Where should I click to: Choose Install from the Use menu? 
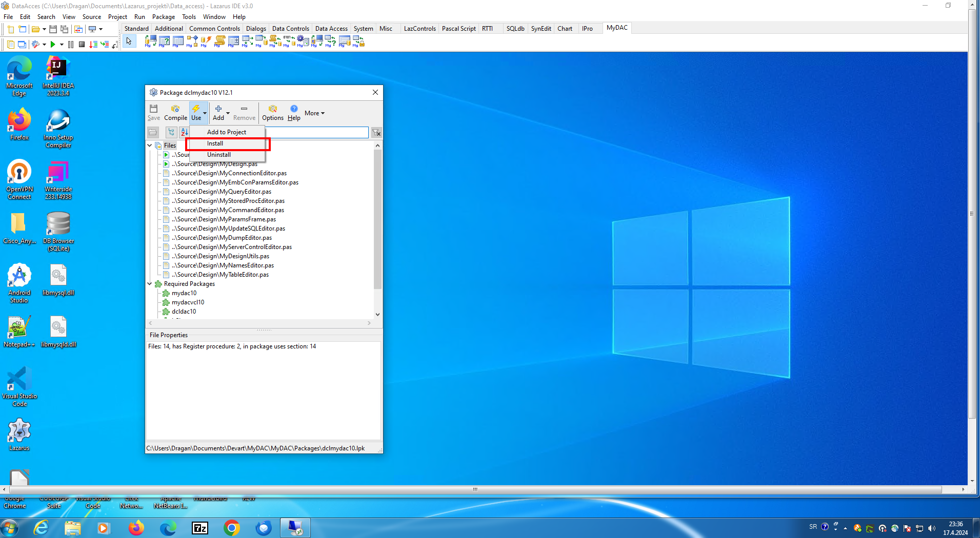228,143
